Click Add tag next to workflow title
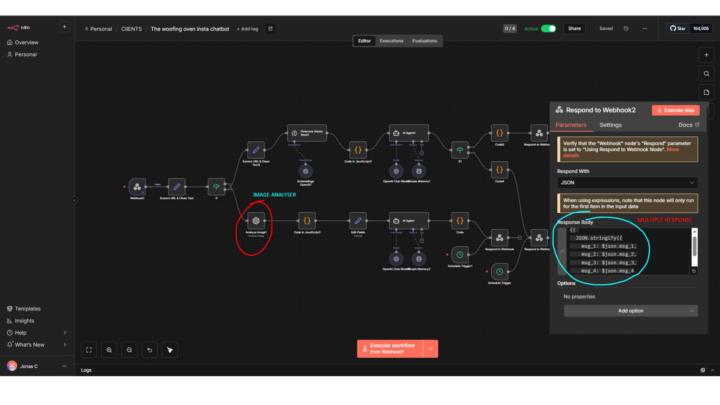720x405 pixels. pyautogui.click(x=248, y=29)
